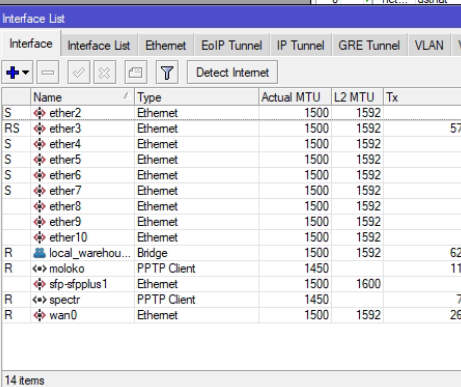Open the EoIP Tunnel tab
Image resolution: width=461 pixels, height=387 pixels.
[232, 45]
